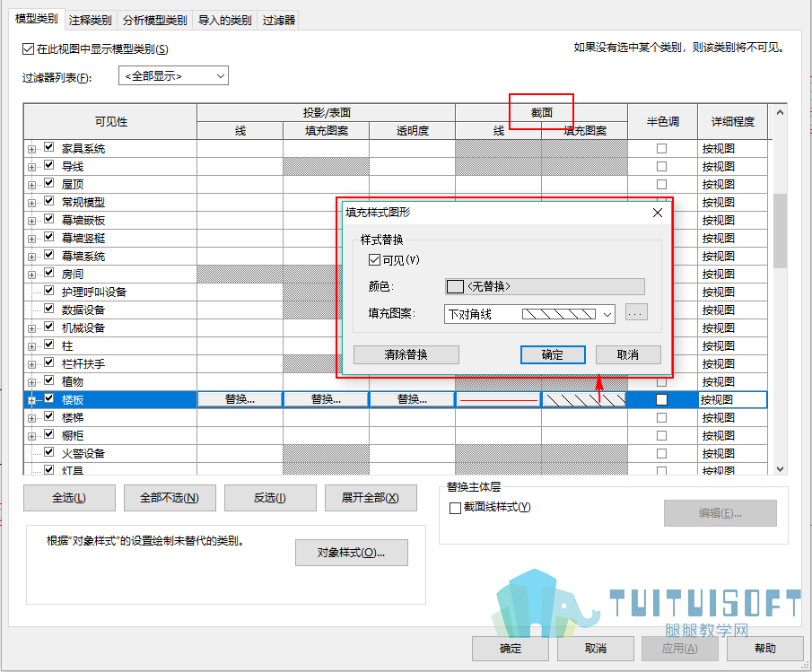Click the main dialog 确定 button

click(511, 649)
